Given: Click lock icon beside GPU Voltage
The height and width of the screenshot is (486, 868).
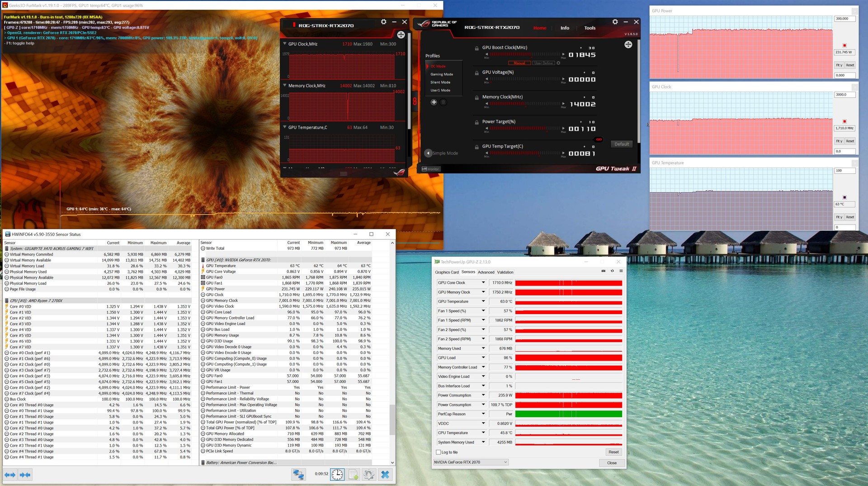Looking at the screenshot, I should click(476, 73).
